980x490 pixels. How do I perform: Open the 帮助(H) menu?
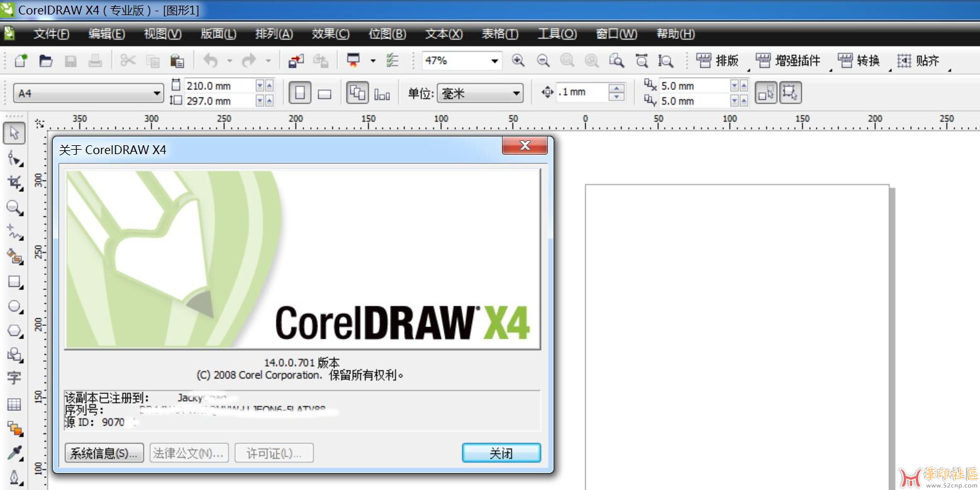676,34
